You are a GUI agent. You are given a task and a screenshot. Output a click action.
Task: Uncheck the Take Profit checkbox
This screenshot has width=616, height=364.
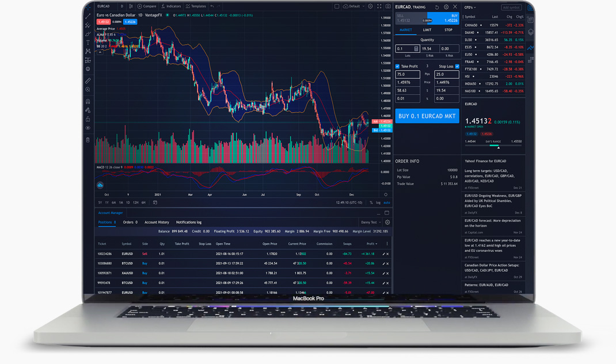pos(397,67)
